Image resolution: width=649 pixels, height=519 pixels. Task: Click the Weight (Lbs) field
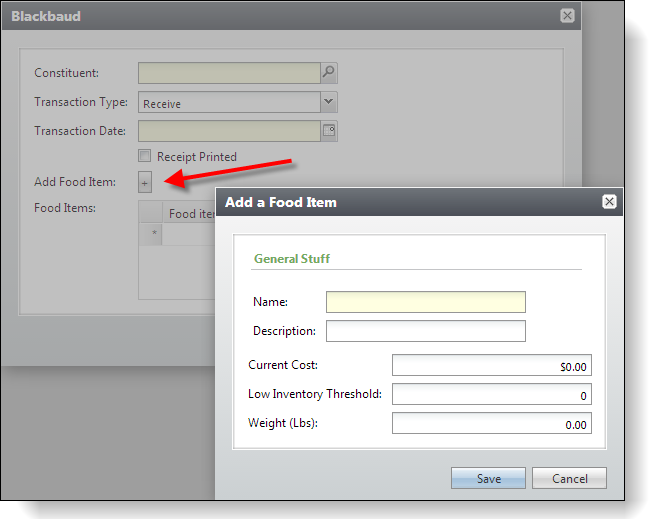coord(491,424)
